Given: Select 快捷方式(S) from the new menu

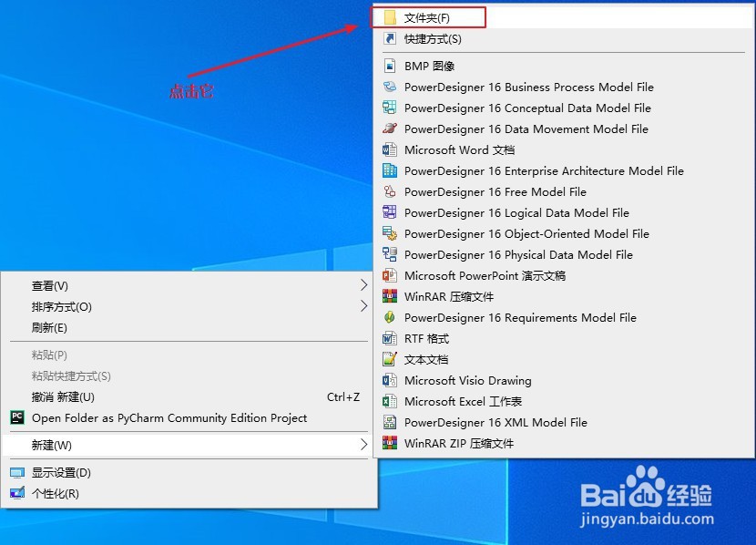Looking at the screenshot, I should 564,39.
